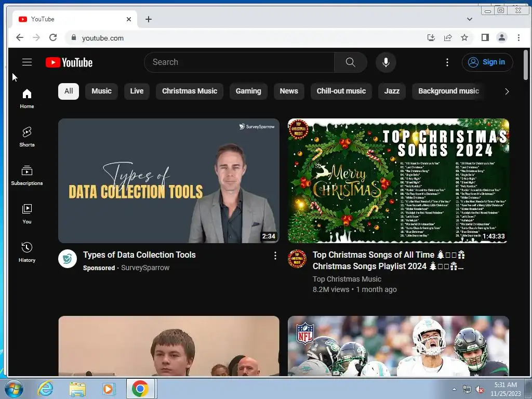The image size is (532, 399).
Task: Open YouTube settings three-dot menu
Action: 447,62
